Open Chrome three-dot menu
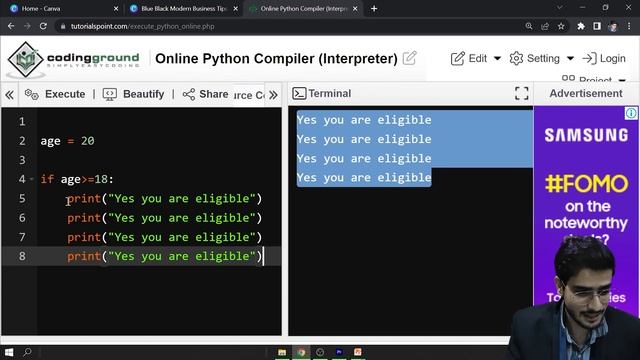 [x=629, y=26]
